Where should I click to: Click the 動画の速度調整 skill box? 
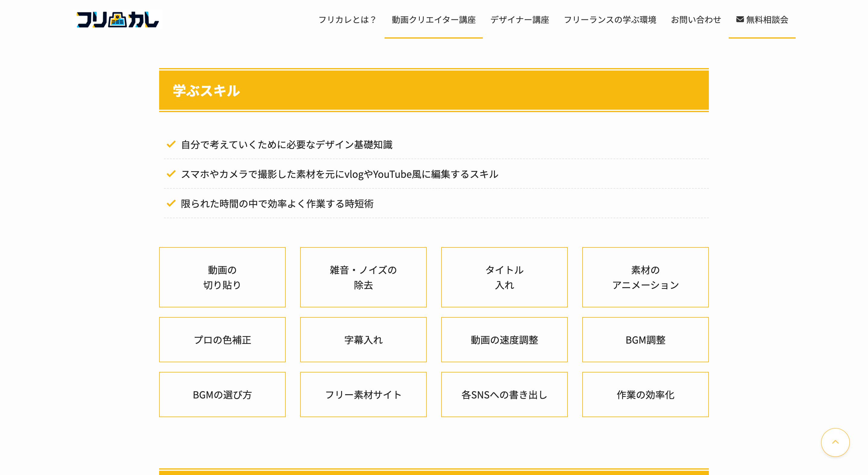[504, 340]
